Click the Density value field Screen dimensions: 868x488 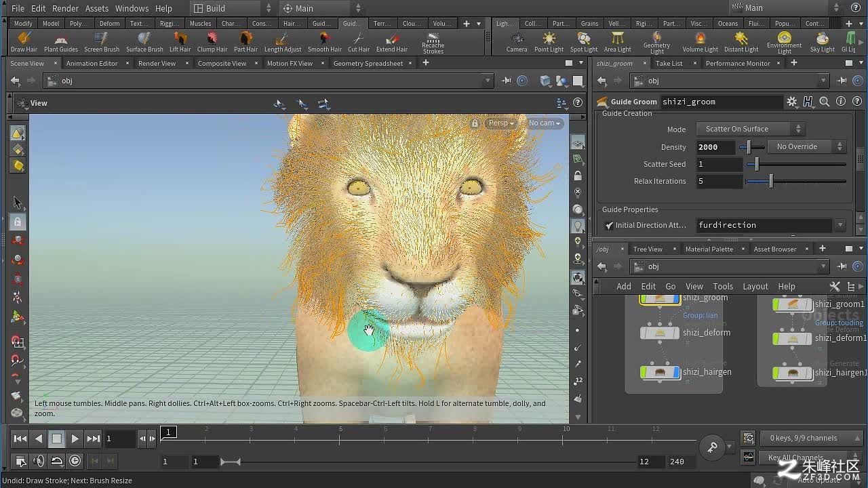coord(715,147)
